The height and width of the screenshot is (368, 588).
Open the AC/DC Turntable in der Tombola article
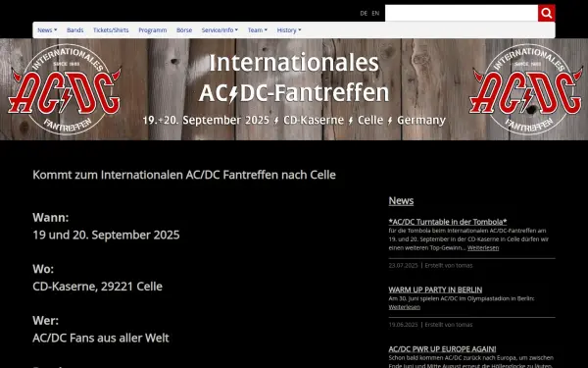pos(448,222)
